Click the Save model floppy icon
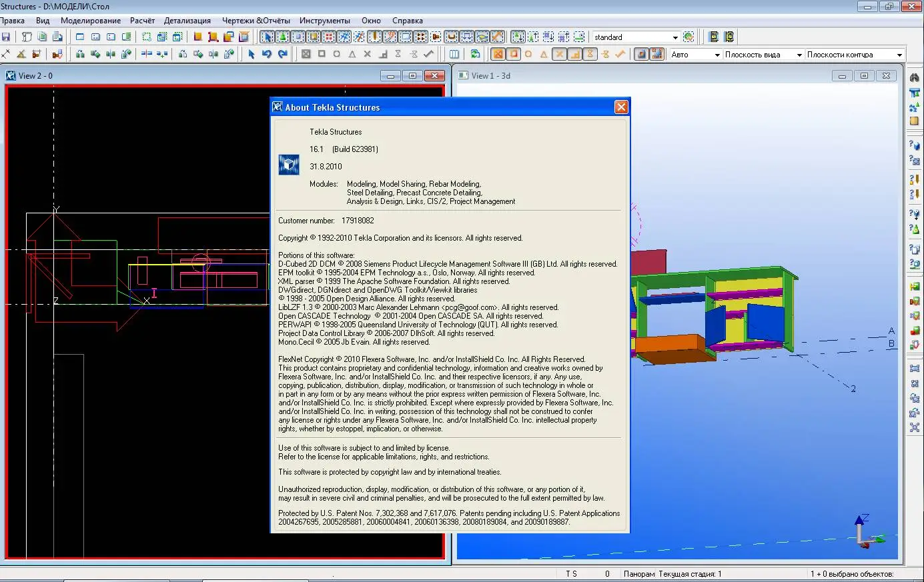924x582 pixels. pos(6,37)
